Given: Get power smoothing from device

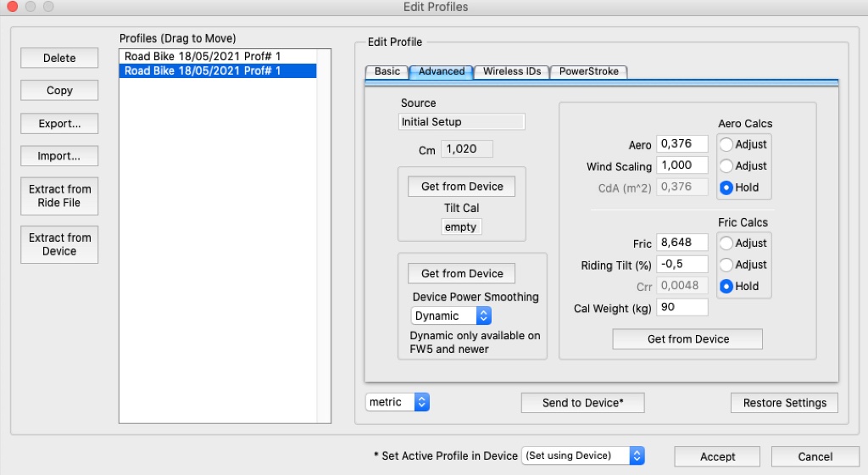Looking at the screenshot, I should 461,273.
